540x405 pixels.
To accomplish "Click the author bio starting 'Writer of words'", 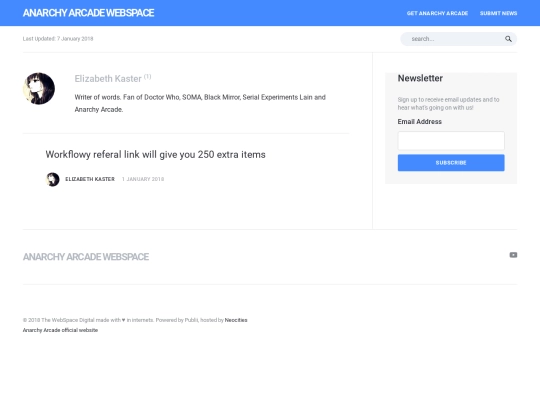I will [200, 103].
